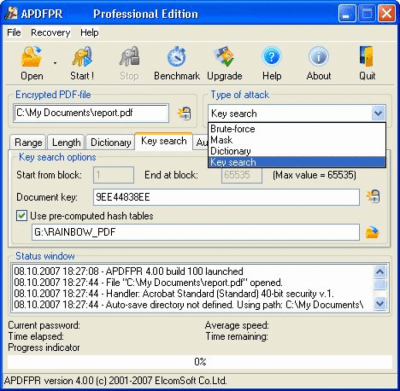Viewport: 400px width, 391px height.
Task: Expand the small arrow next to Open
Action: (x=55, y=63)
